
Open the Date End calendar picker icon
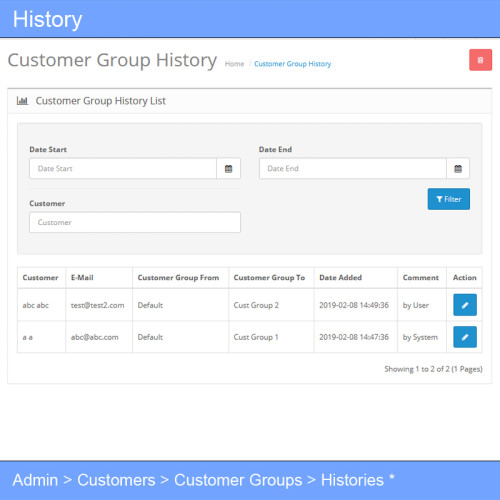458,169
